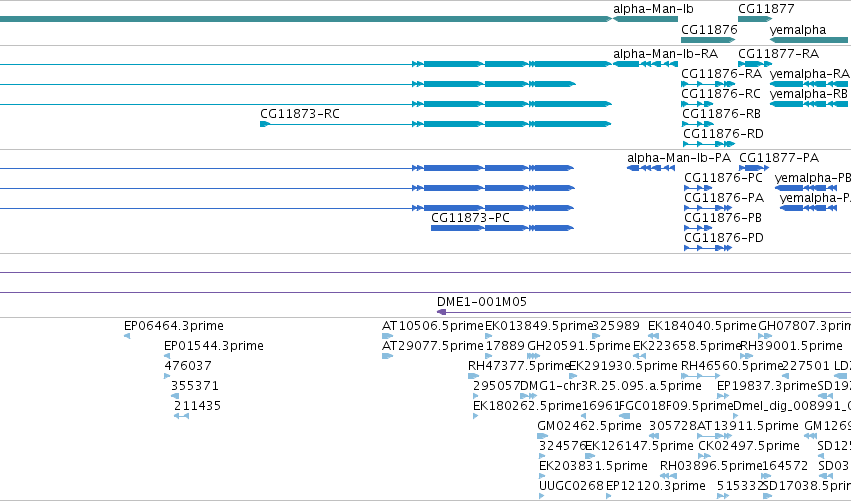Click feature label 211435
851x501 pixels.
[x=198, y=407]
